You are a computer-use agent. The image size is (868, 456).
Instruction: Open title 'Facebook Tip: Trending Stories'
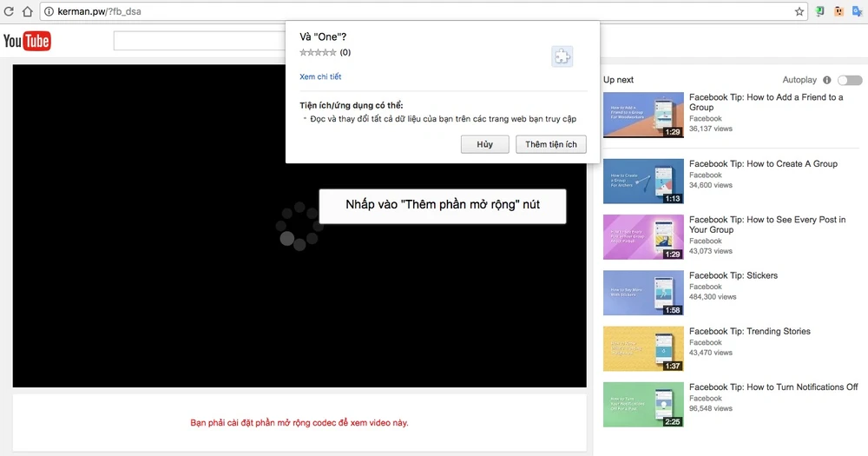(750, 331)
